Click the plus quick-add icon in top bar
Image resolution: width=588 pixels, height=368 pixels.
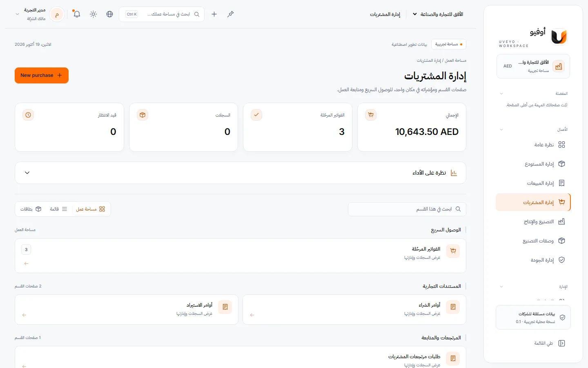pyautogui.click(x=214, y=14)
